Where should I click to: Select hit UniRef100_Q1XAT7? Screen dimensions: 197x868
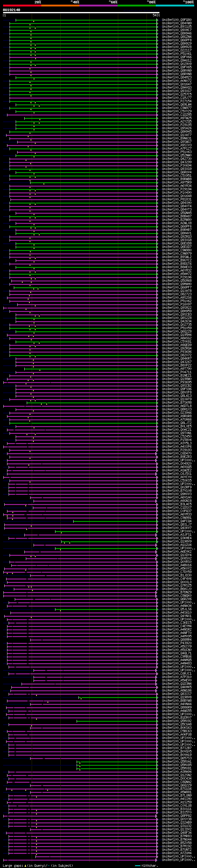coord(177,135)
